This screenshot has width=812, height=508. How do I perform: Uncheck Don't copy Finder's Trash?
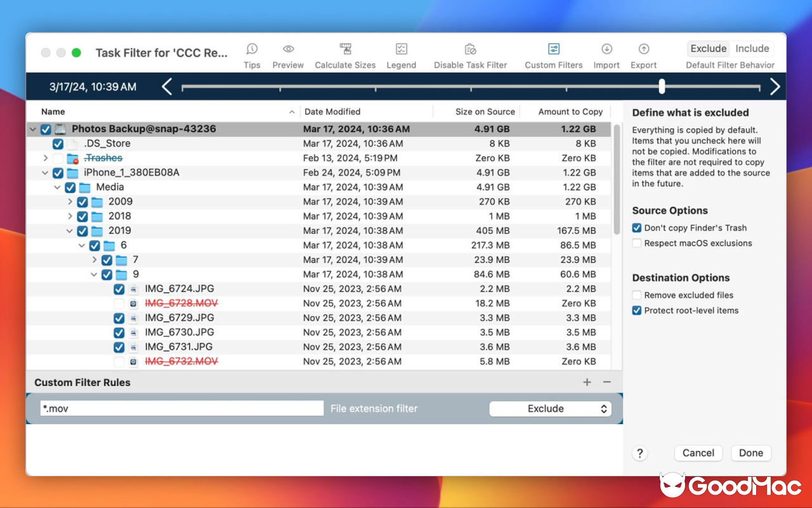637,228
